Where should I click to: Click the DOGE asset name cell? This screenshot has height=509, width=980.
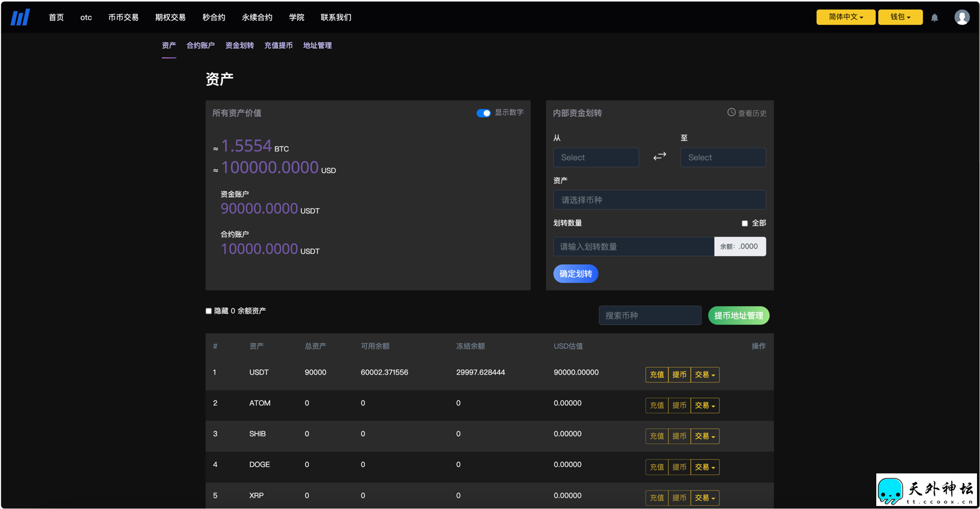[x=259, y=465]
